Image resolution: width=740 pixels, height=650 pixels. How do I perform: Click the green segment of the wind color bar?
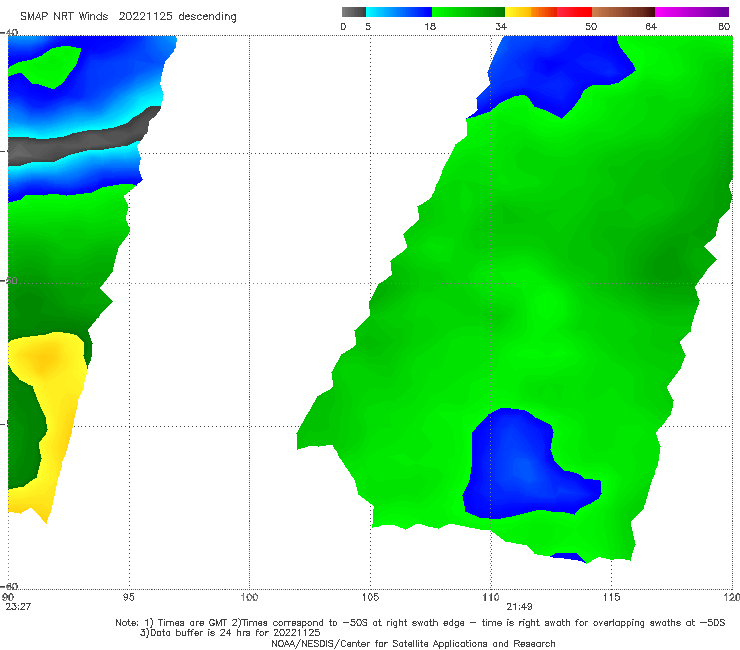pos(468,12)
